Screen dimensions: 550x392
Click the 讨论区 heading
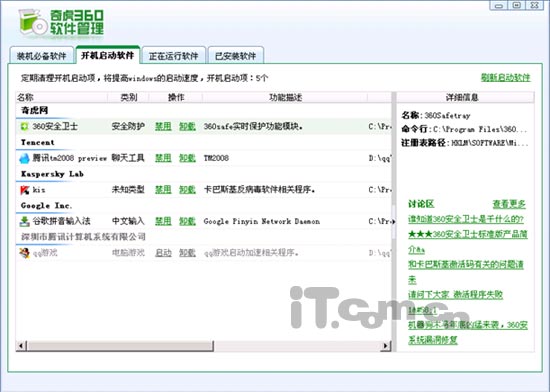pyautogui.click(x=421, y=204)
